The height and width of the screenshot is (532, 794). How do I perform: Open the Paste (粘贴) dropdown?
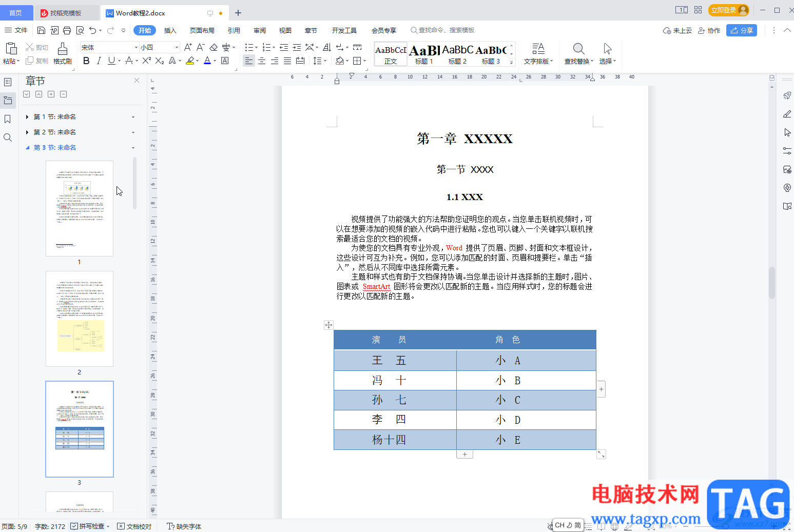(11, 61)
